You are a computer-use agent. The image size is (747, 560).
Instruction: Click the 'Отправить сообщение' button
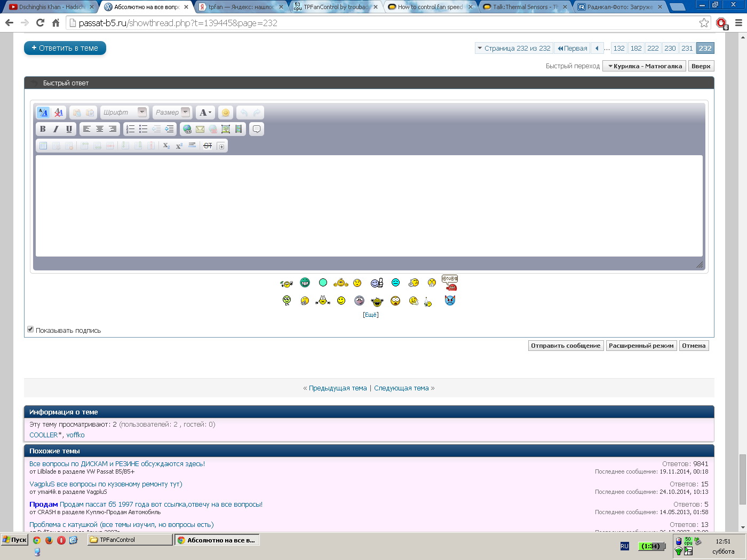click(x=566, y=346)
